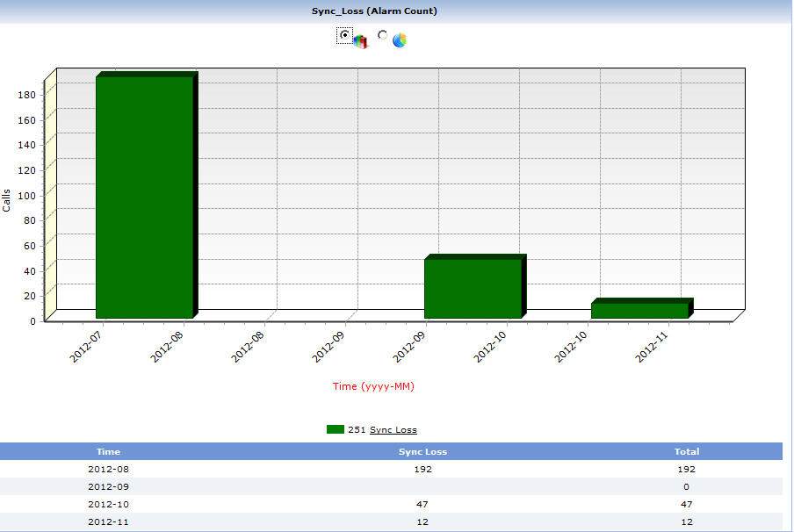Click the pie chart icon
Image resolution: width=794 pixels, height=532 pixels.
pos(400,40)
